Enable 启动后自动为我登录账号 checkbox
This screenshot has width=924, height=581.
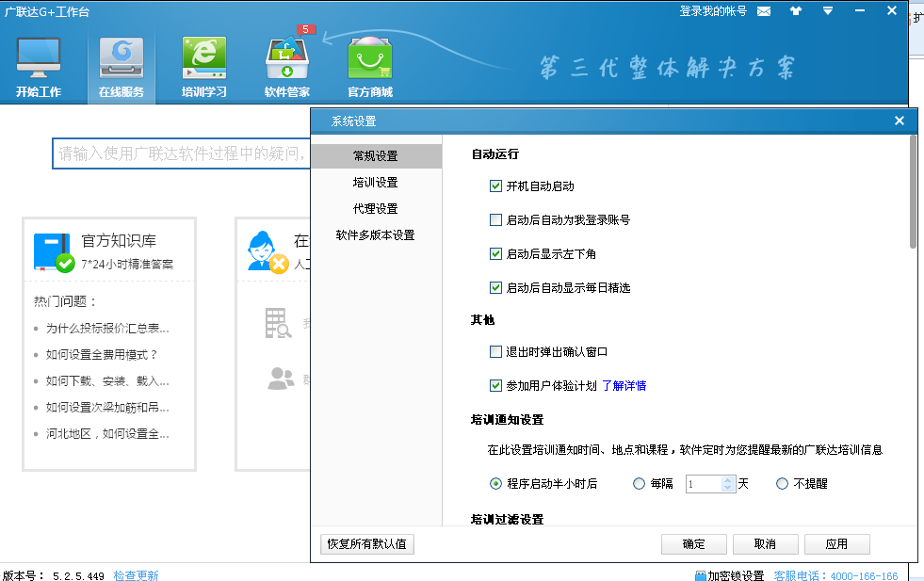495,219
